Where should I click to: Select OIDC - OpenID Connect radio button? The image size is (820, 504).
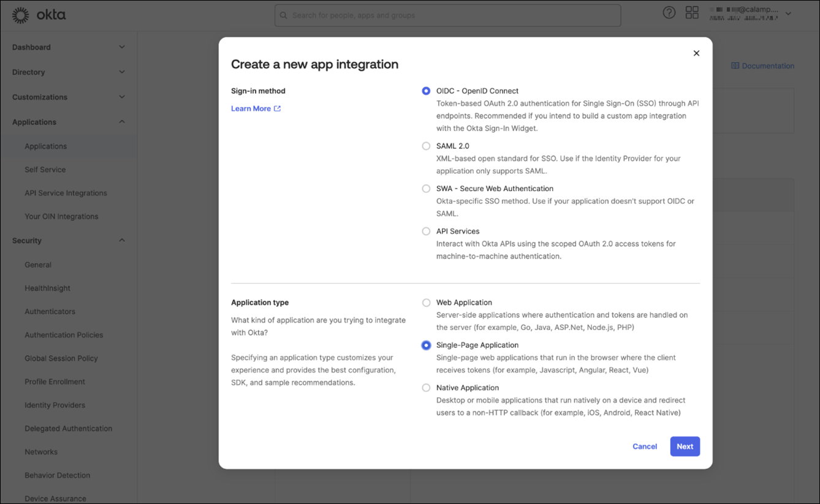426,91
